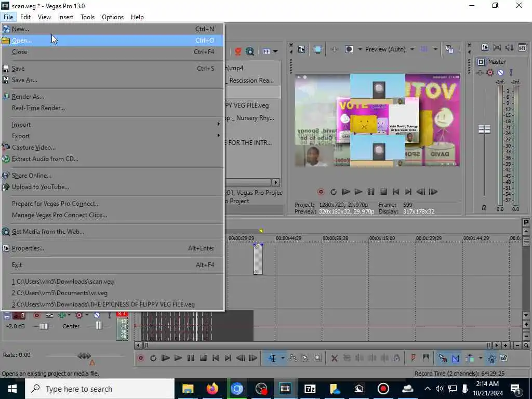532x399 pixels.
Task: Click the Rate scrub control slider
Action: tap(84, 356)
